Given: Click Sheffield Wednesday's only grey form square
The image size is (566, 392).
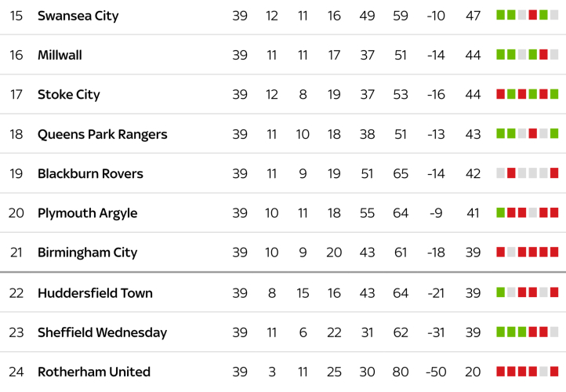Looking at the screenshot, I should (554, 332).
